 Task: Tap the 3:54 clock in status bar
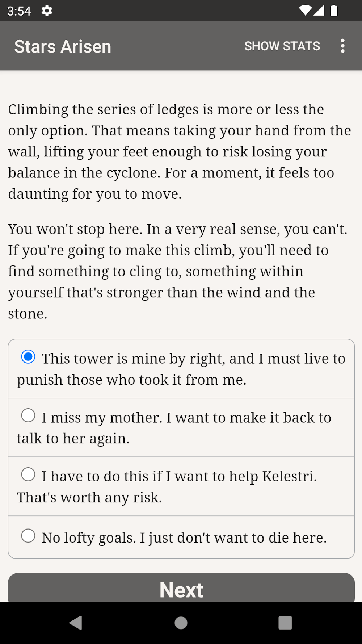19,11
